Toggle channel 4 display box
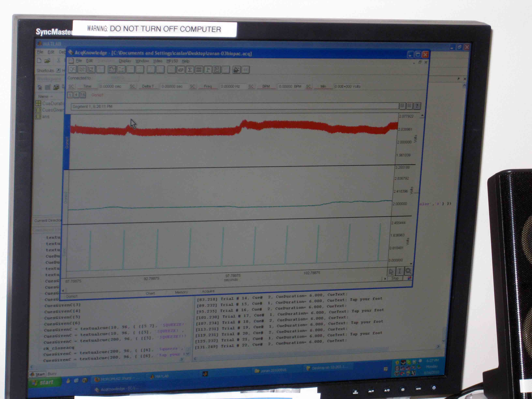 (x=76, y=95)
